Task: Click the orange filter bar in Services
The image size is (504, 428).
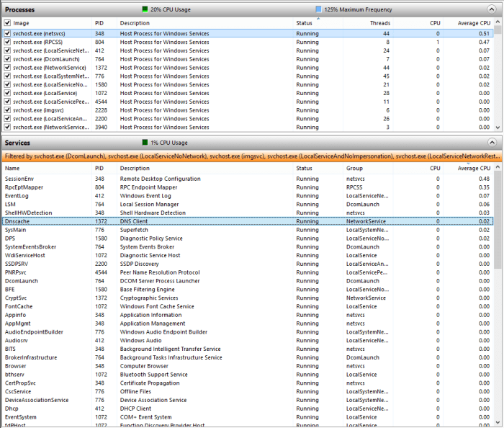Action: (252, 156)
